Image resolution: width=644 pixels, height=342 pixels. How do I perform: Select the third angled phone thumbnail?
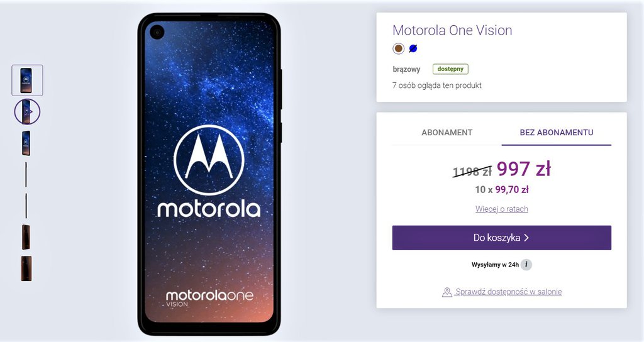point(26,143)
